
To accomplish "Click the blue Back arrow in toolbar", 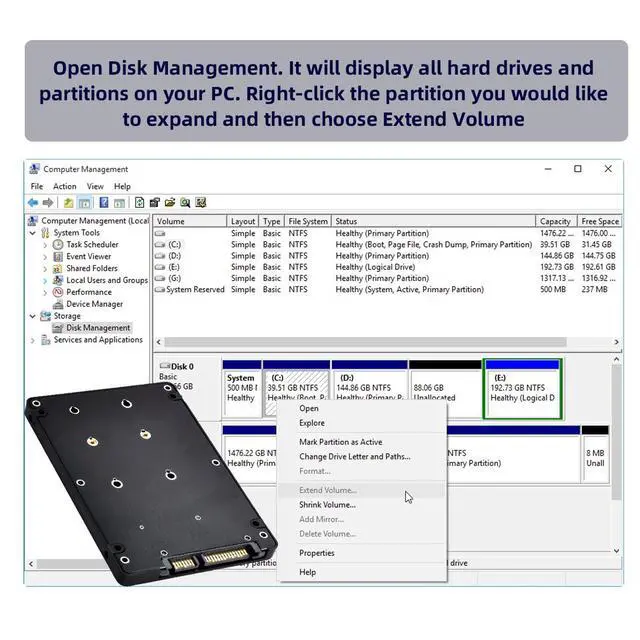I will coord(33,202).
